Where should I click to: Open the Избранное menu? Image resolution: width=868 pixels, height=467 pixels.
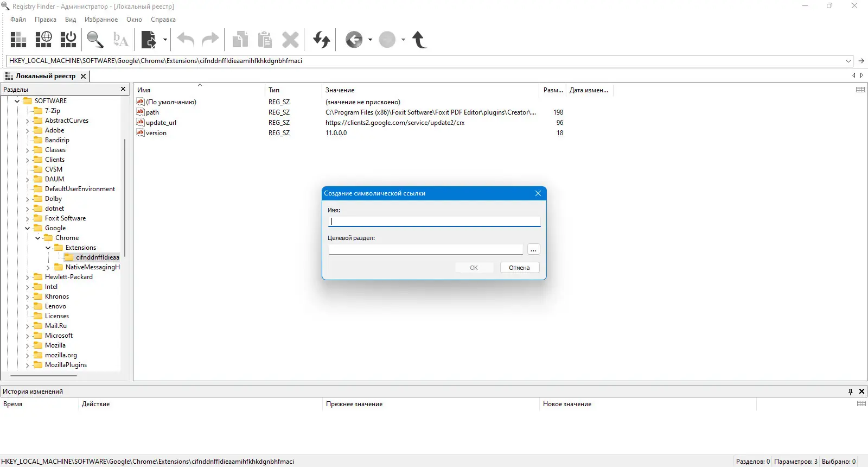101,20
